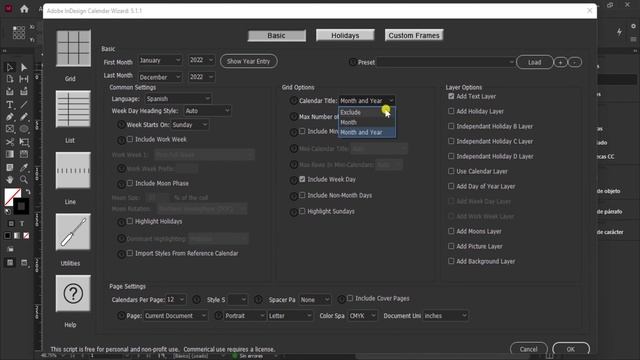Select the Gradient Swatch tool

point(10,154)
